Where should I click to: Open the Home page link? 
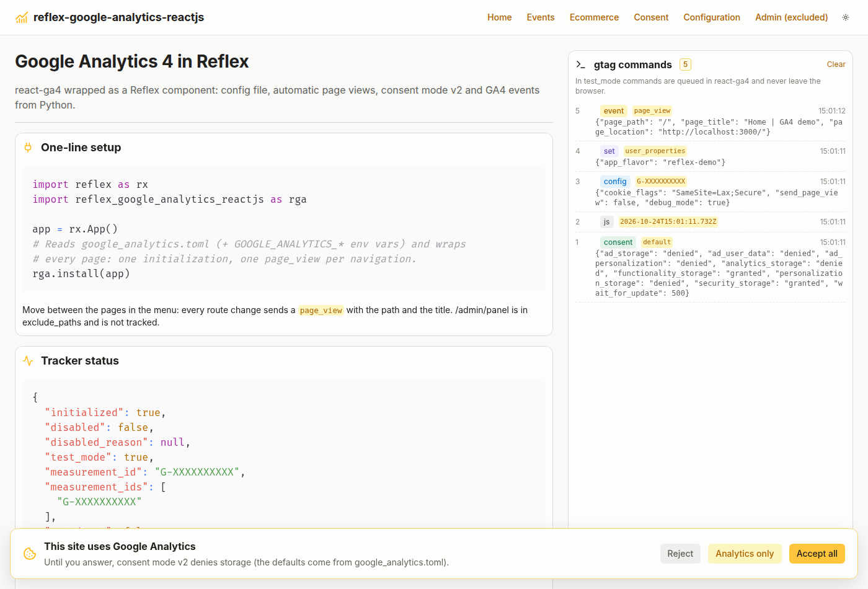coord(500,17)
